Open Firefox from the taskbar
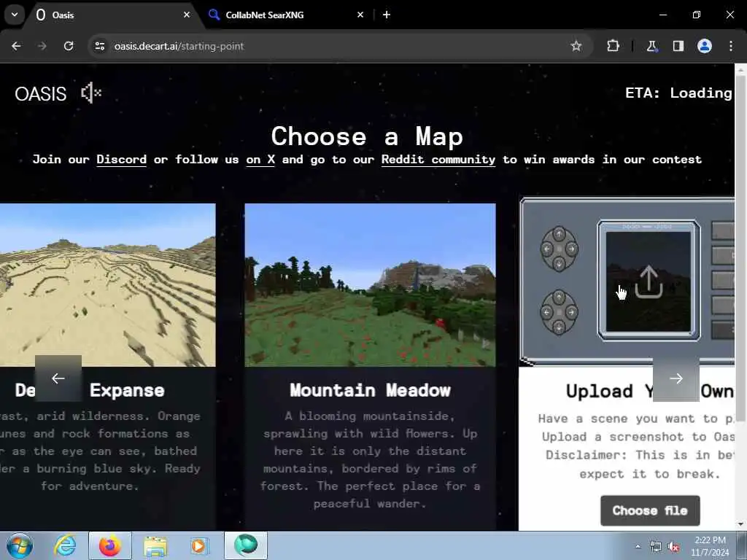Screen dimensions: 747x560 tap(109, 545)
